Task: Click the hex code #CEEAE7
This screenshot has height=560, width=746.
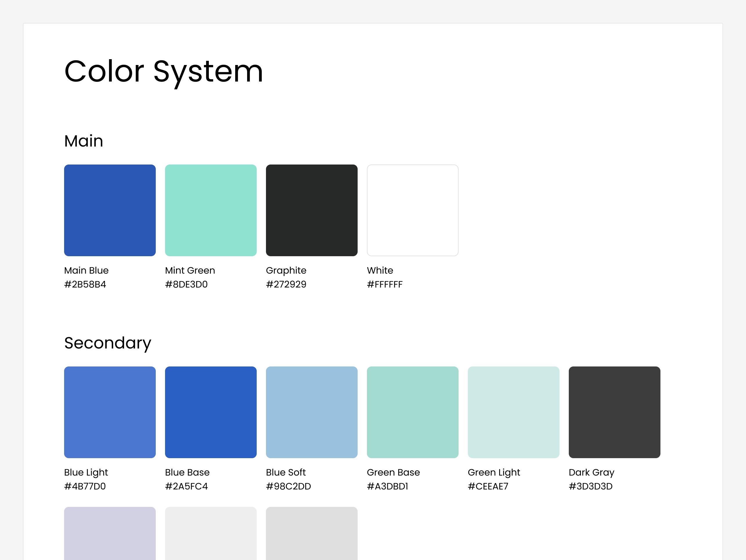Action: tap(488, 487)
